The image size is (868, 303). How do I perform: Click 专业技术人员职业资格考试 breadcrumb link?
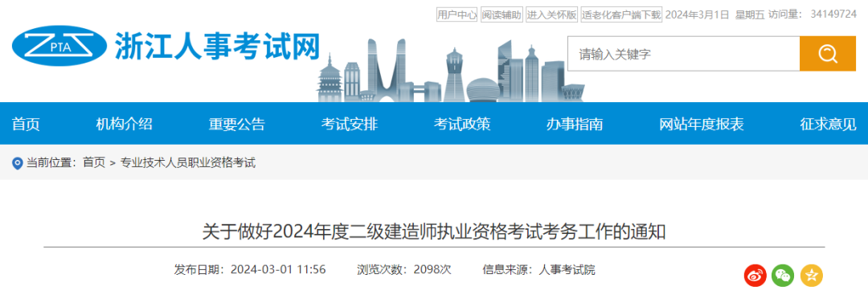point(188,163)
